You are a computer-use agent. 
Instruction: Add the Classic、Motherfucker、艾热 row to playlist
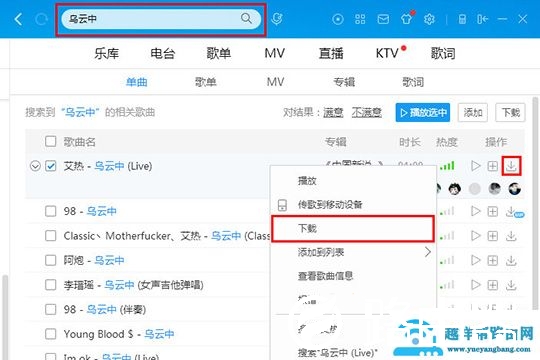[x=492, y=236]
